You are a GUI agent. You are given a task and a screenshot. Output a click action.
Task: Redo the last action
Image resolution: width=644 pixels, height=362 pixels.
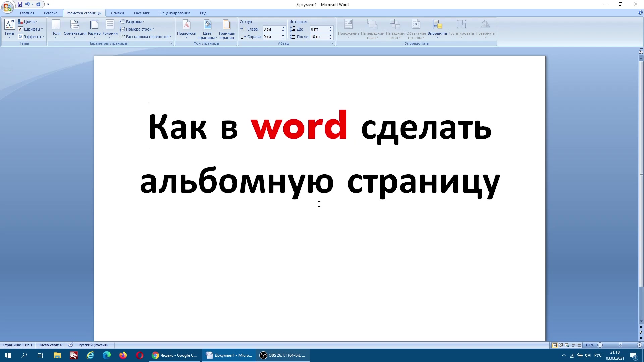coord(38,4)
